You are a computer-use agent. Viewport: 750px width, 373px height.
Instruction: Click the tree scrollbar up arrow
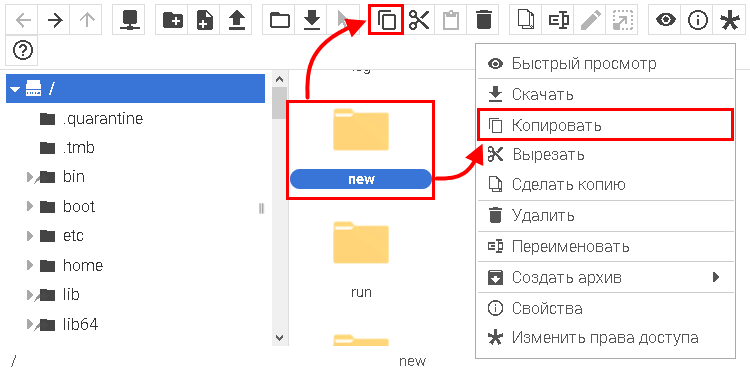[279, 79]
